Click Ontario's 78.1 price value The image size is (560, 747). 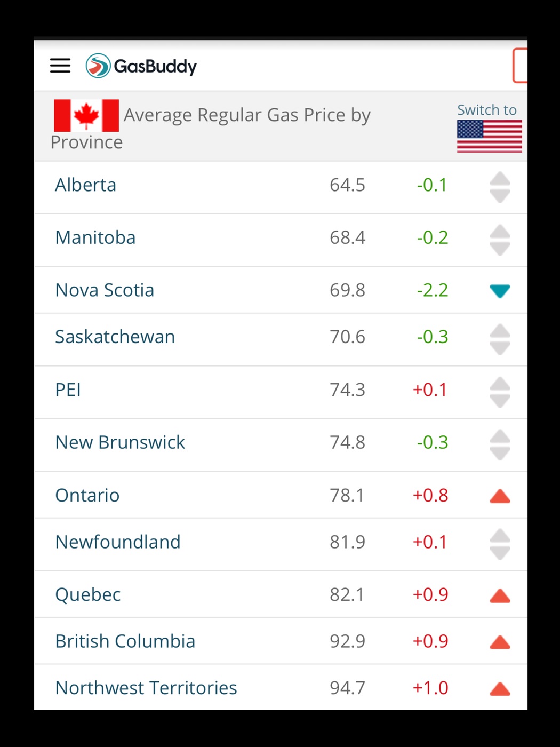pos(347,495)
